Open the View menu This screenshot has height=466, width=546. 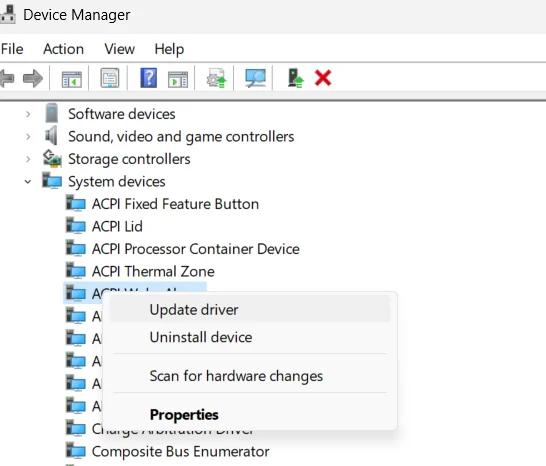pos(119,49)
